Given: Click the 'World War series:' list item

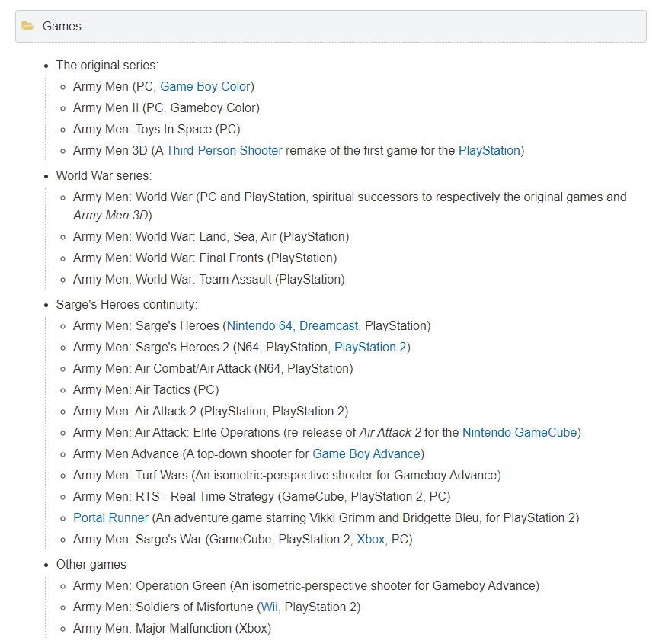Looking at the screenshot, I should (104, 176).
